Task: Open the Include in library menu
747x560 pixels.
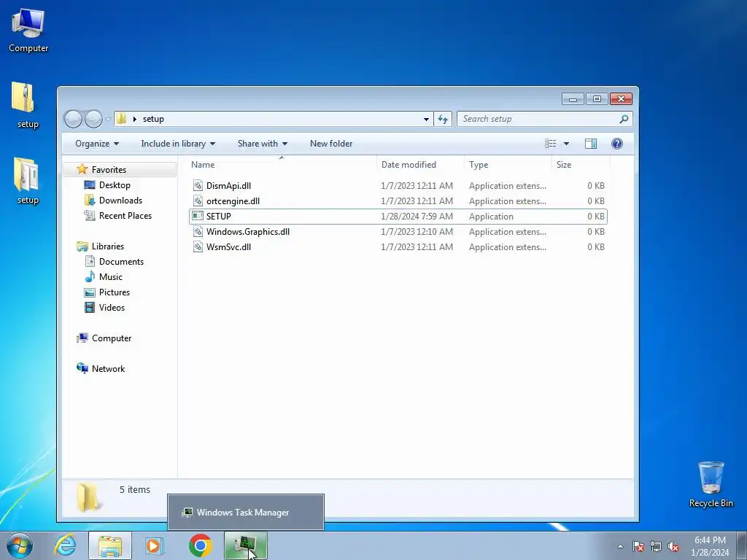Action: 178,144
